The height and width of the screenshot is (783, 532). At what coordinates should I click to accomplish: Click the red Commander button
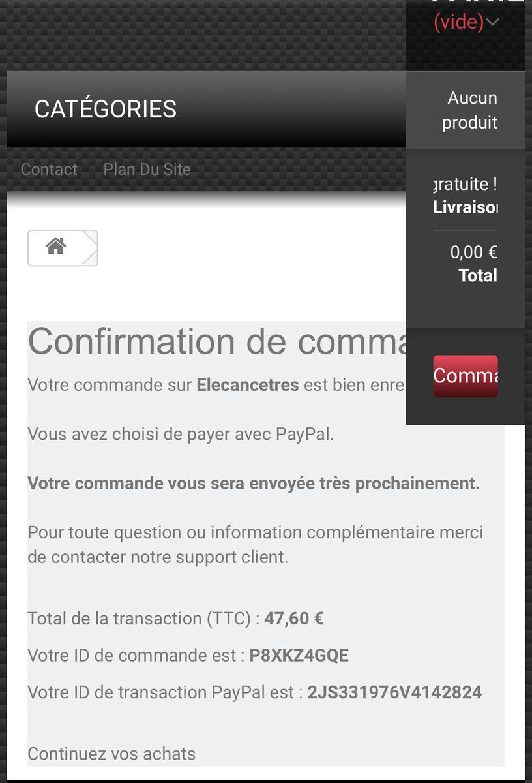point(465,376)
